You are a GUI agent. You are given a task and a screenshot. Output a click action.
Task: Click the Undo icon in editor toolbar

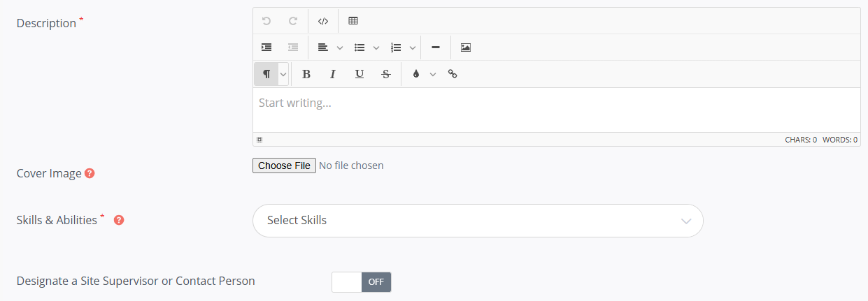tap(266, 21)
